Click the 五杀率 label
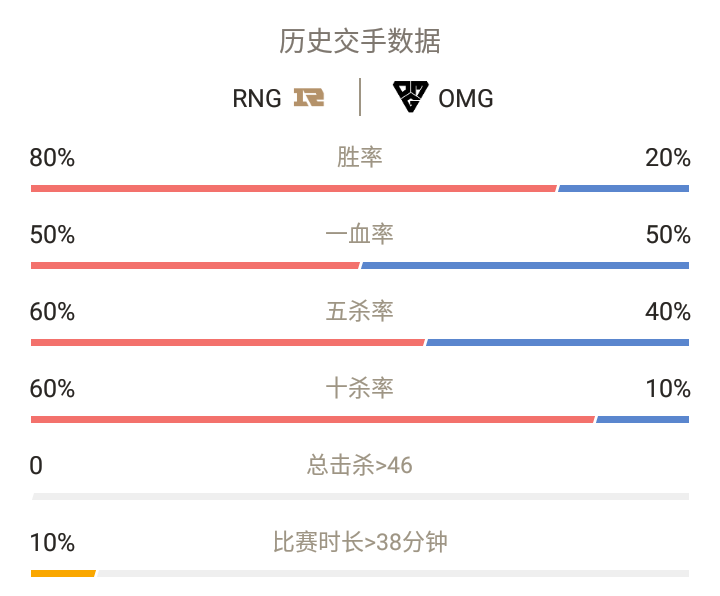This screenshot has width=720, height=596. pyautogui.click(x=360, y=311)
